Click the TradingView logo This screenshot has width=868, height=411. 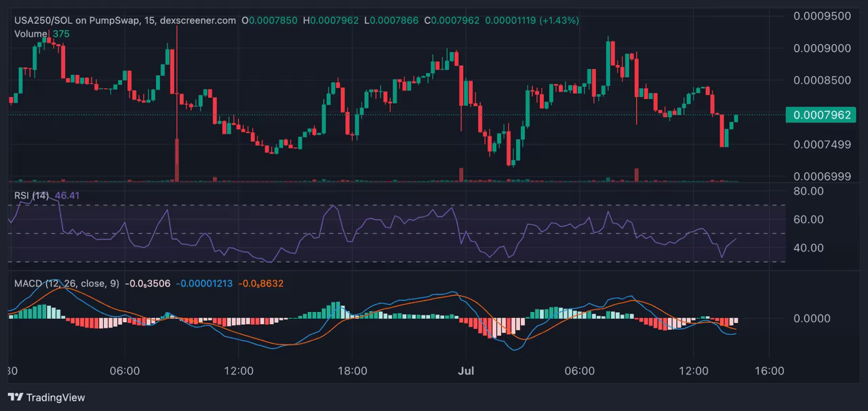[47, 397]
